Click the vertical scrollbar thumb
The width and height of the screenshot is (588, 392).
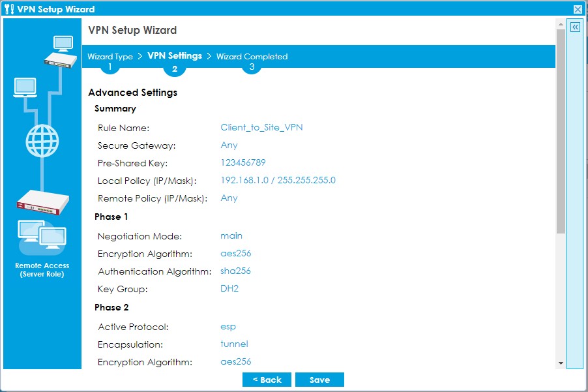(560, 130)
